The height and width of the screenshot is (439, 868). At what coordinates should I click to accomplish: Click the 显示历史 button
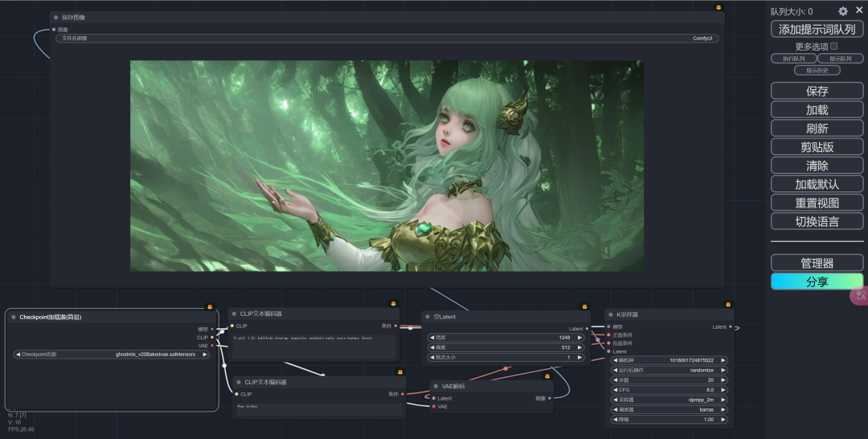pos(817,70)
